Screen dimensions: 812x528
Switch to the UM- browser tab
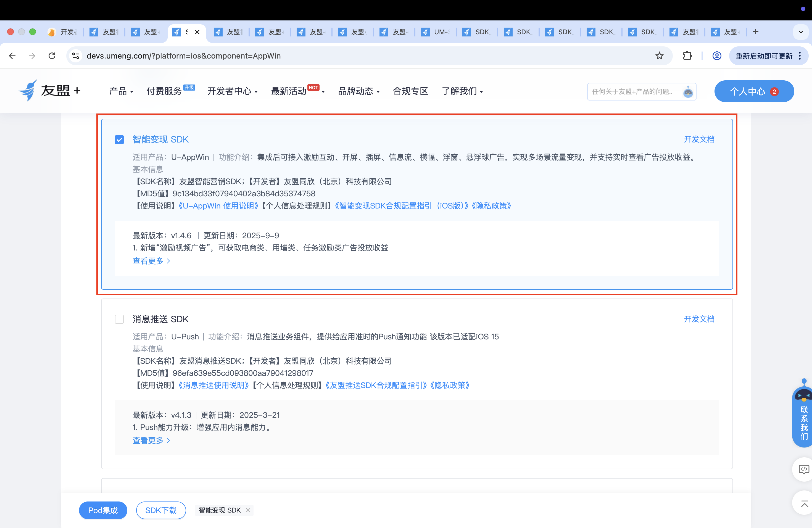click(435, 32)
